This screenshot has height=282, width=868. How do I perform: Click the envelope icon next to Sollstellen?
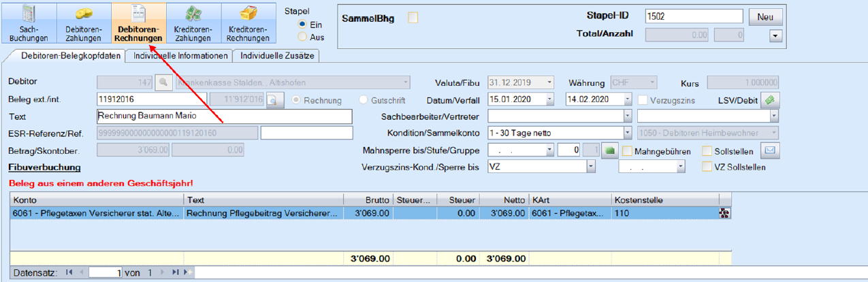769,151
